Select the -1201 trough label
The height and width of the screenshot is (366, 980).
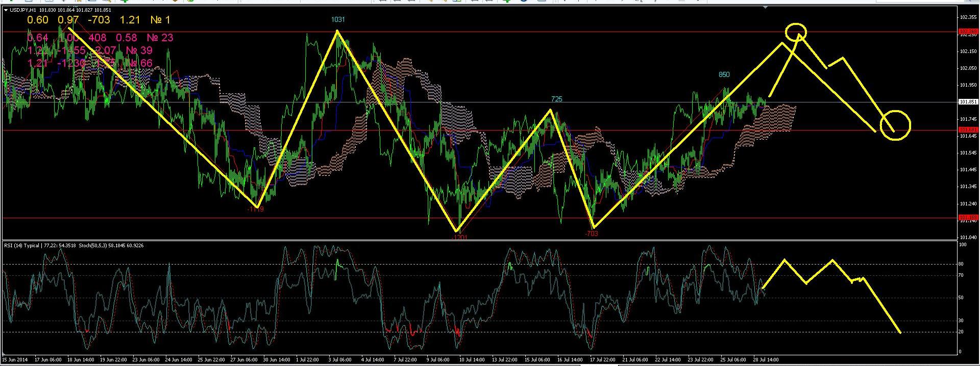pyautogui.click(x=459, y=237)
